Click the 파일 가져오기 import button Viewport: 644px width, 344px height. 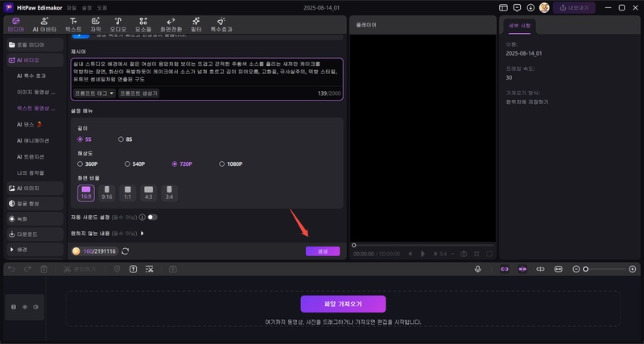pyautogui.click(x=343, y=305)
